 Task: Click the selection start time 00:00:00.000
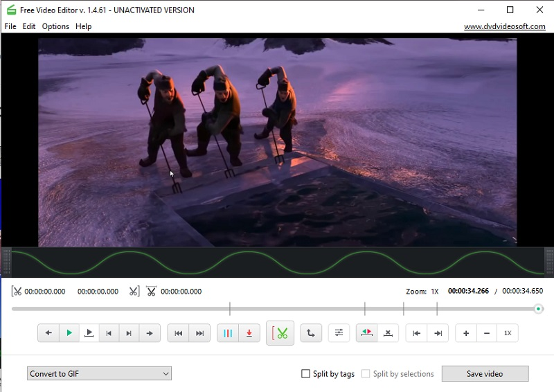[x=45, y=292]
